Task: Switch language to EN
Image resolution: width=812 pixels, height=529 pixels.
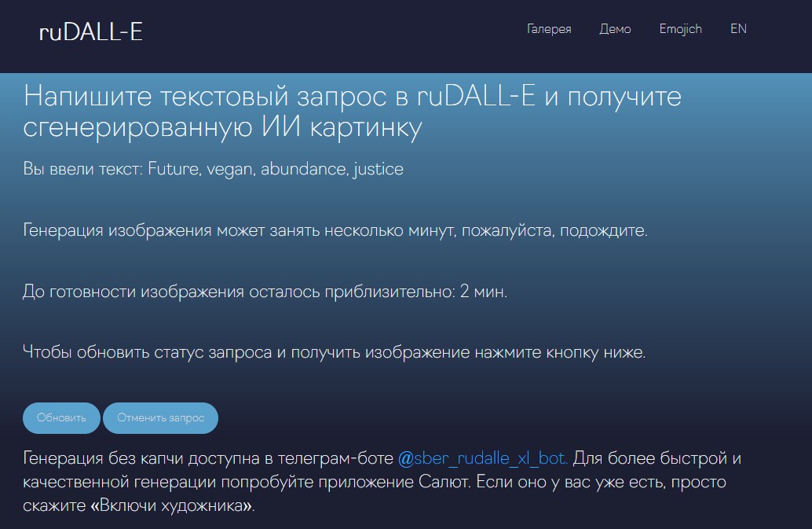Action: coord(738,28)
